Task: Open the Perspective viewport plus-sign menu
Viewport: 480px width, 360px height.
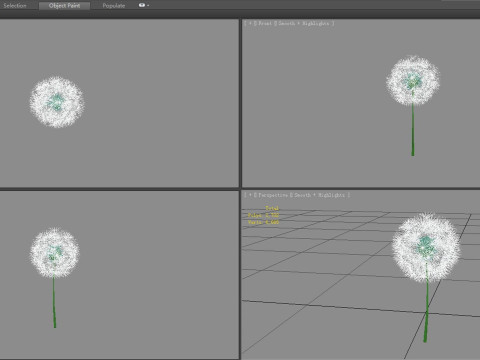Action: click(x=250, y=195)
